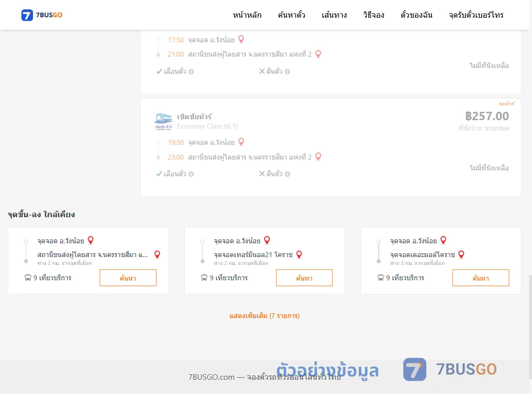The width and height of the screenshot is (532, 394).
Task: Click ค้นหา button in เดอะมอลล์โคราช card
Action: pyautogui.click(x=481, y=278)
